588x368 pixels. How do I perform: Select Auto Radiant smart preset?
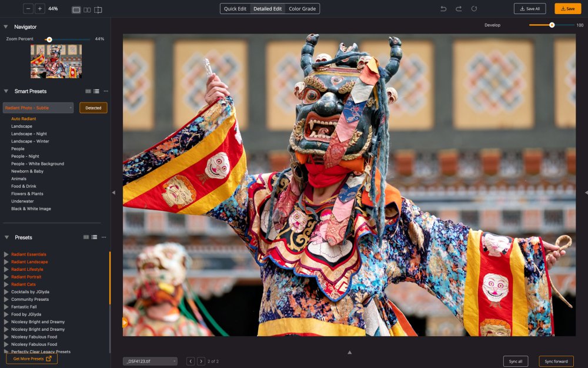tap(24, 119)
